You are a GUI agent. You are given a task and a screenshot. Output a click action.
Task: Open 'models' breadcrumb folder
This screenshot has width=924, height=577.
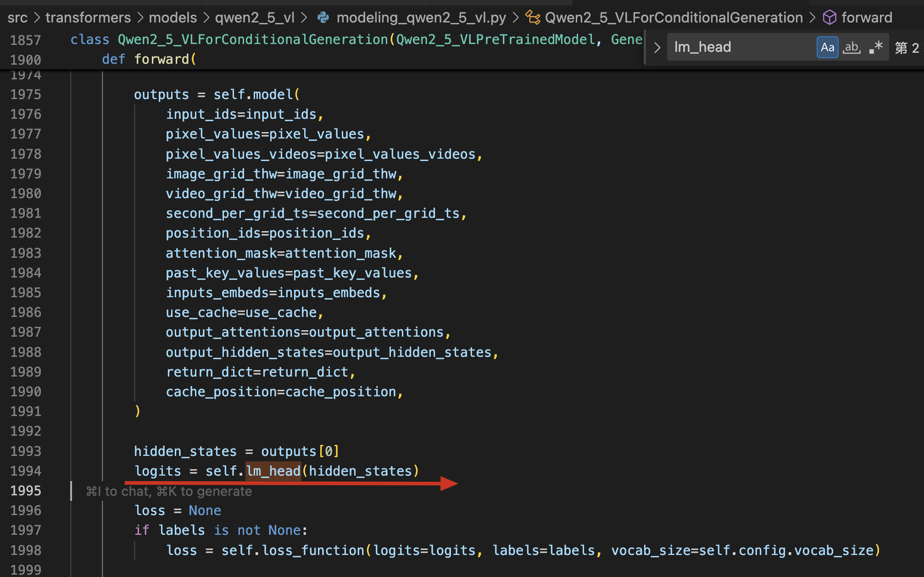click(173, 18)
